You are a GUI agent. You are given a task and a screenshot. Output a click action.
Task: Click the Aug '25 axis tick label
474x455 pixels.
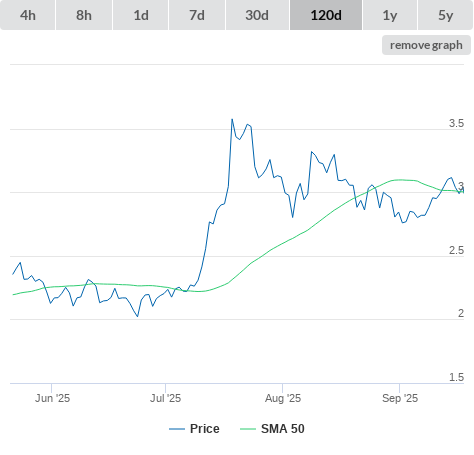pos(283,398)
